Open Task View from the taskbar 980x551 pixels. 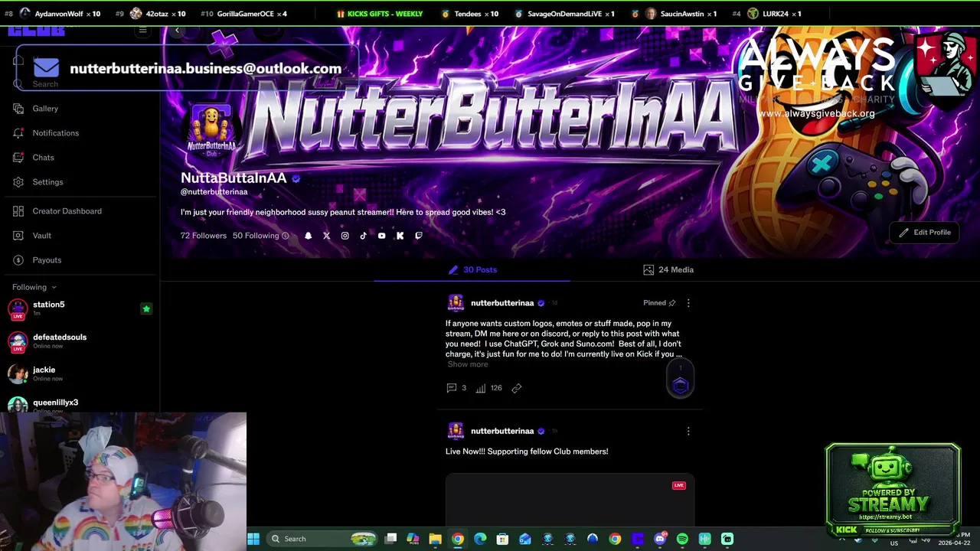pyautogui.click(x=390, y=539)
